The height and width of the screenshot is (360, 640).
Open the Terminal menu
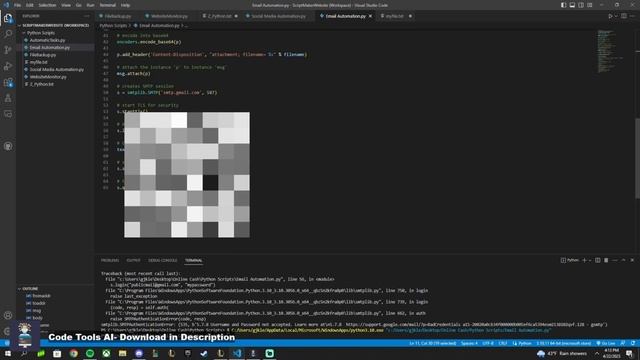click(x=108, y=5)
